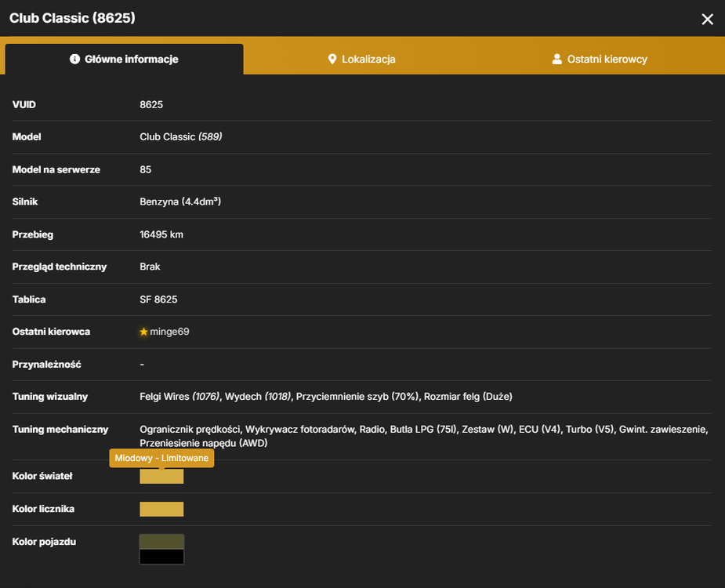Select the mileage value 16495 km
725x588 pixels.
click(161, 234)
